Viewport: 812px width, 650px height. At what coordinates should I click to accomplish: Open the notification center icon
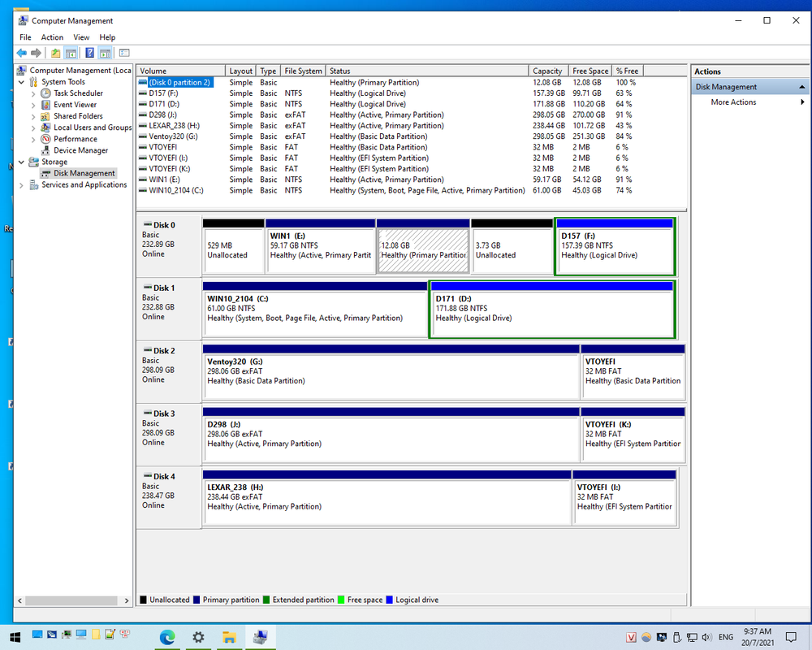[791, 637]
